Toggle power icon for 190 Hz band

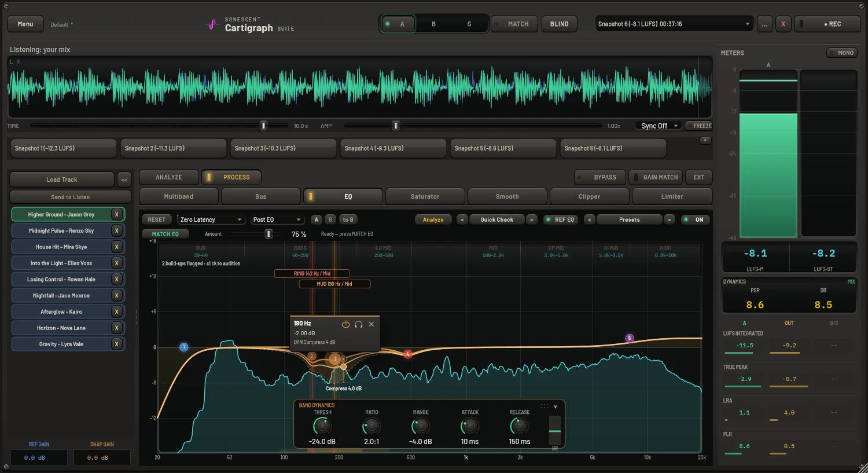[345, 324]
